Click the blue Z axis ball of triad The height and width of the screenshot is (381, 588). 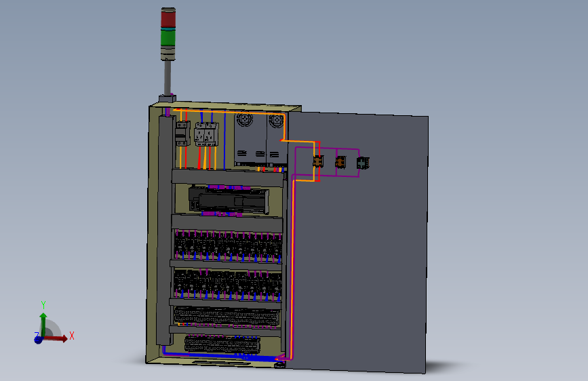(x=38, y=340)
